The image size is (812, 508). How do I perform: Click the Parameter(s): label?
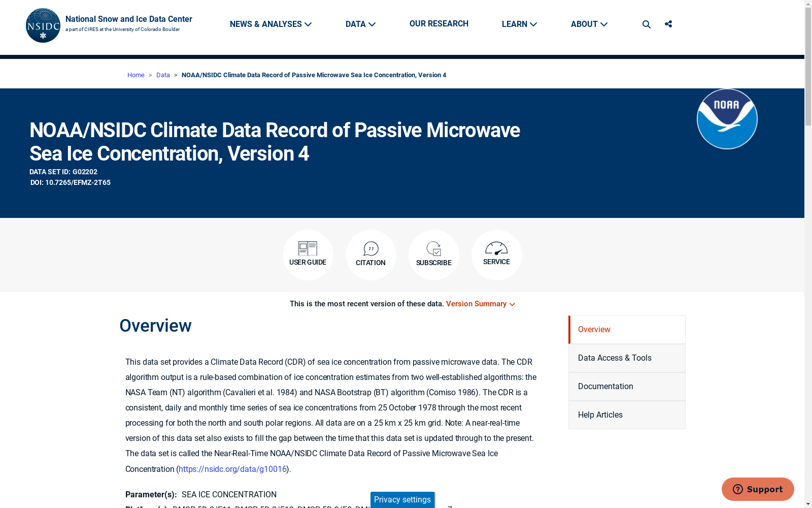151,495
